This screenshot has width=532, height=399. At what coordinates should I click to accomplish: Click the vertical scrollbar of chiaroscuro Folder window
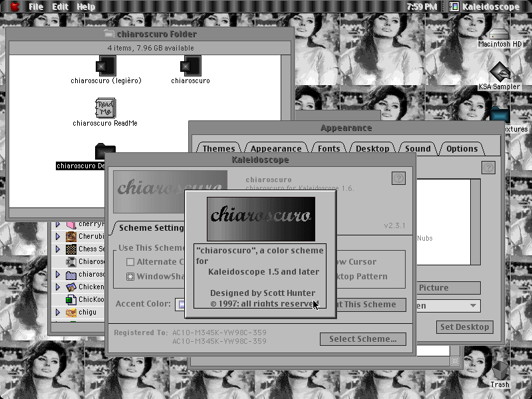click(x=286, y=88)
